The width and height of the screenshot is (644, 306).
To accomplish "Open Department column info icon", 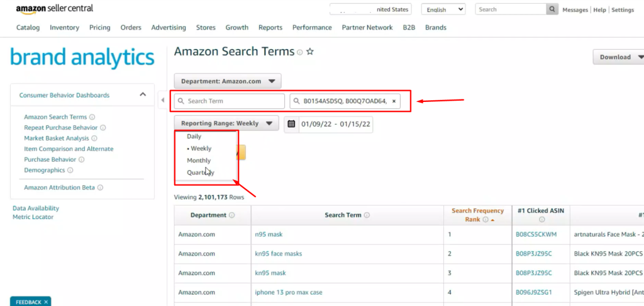I will click(231, 215).
